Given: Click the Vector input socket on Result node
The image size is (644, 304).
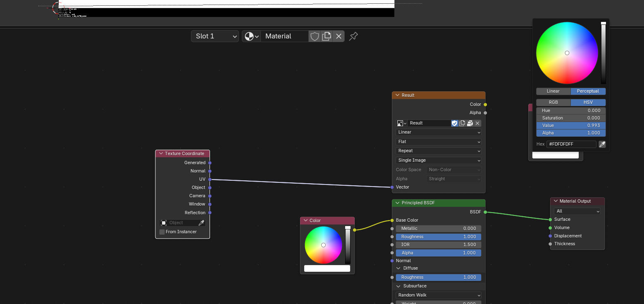Looking at the screenshot, I should click(392, 187).
